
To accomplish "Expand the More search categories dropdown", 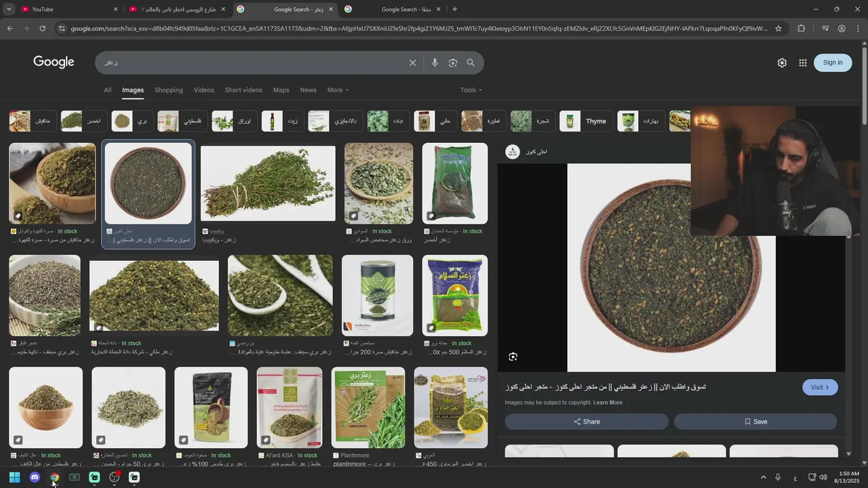I will click(338, 90).
